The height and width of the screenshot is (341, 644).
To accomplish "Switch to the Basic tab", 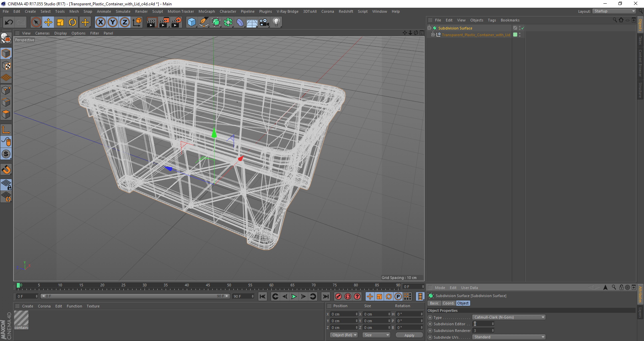I will click(434, 303).
